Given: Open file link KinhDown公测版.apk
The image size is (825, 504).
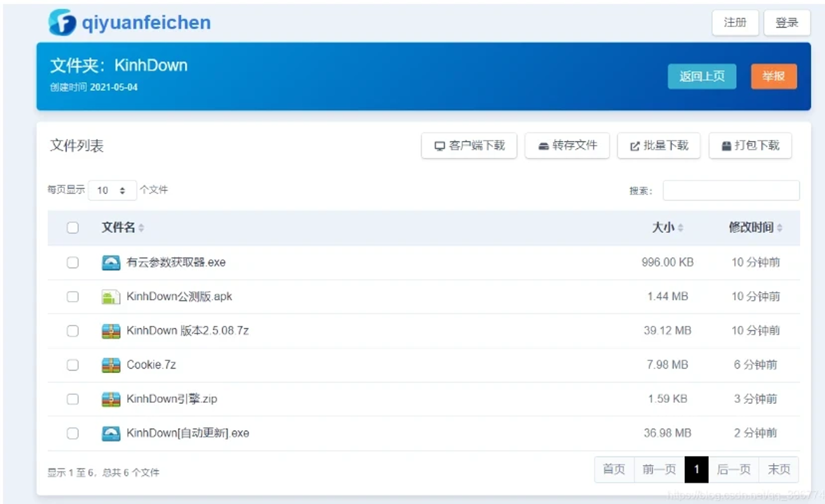Looking at the screenshot, I should coord(179,297).
